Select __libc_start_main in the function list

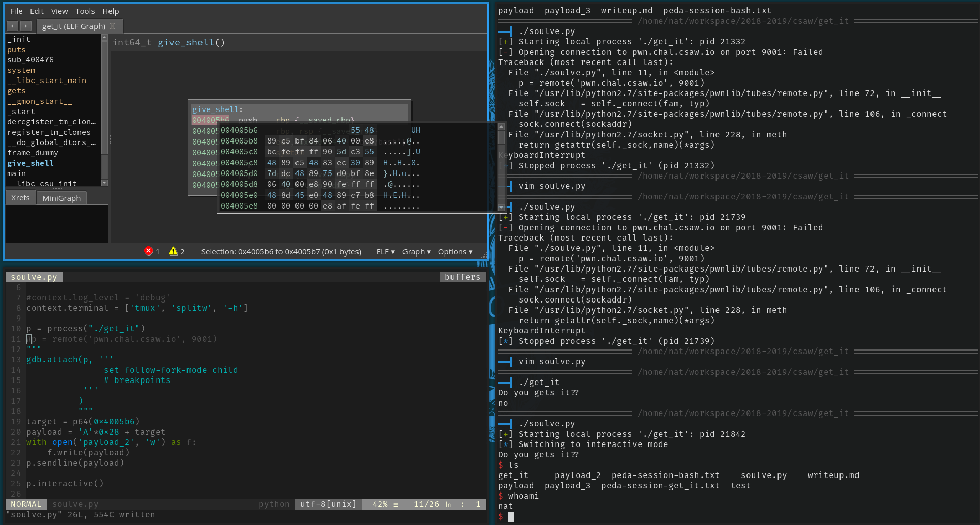coord(46,81)
